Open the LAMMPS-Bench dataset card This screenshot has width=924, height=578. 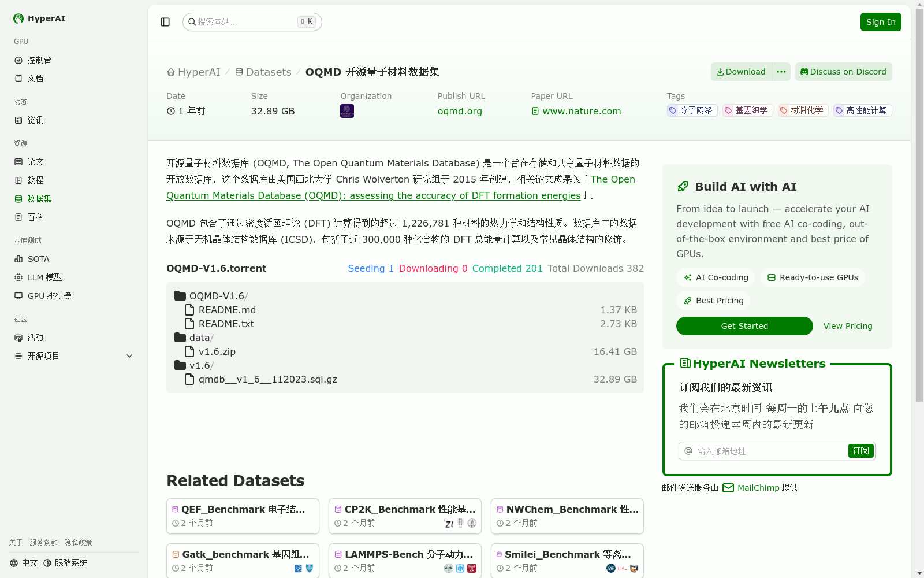coord(405,561)
